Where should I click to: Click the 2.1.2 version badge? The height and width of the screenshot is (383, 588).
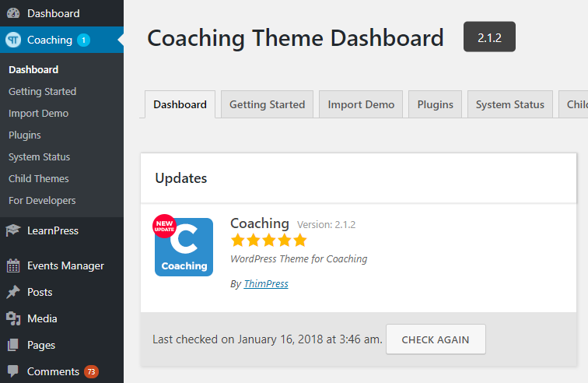tap(489, 37)
